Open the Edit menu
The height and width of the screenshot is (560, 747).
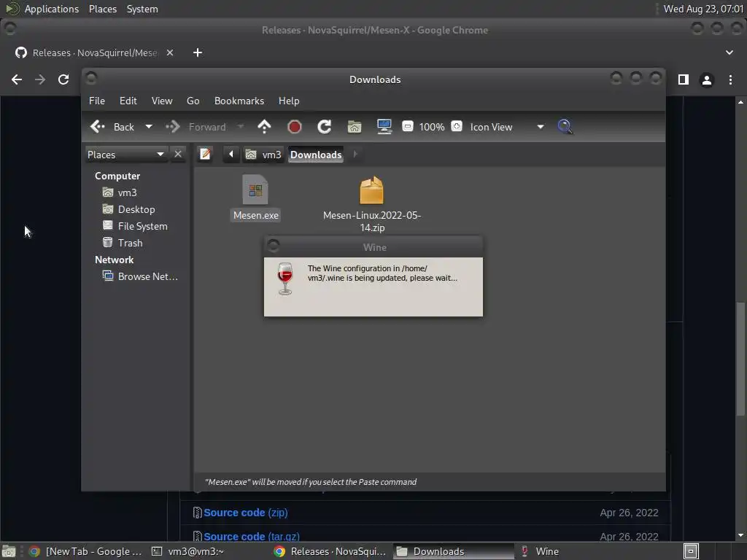click(128, 101)
